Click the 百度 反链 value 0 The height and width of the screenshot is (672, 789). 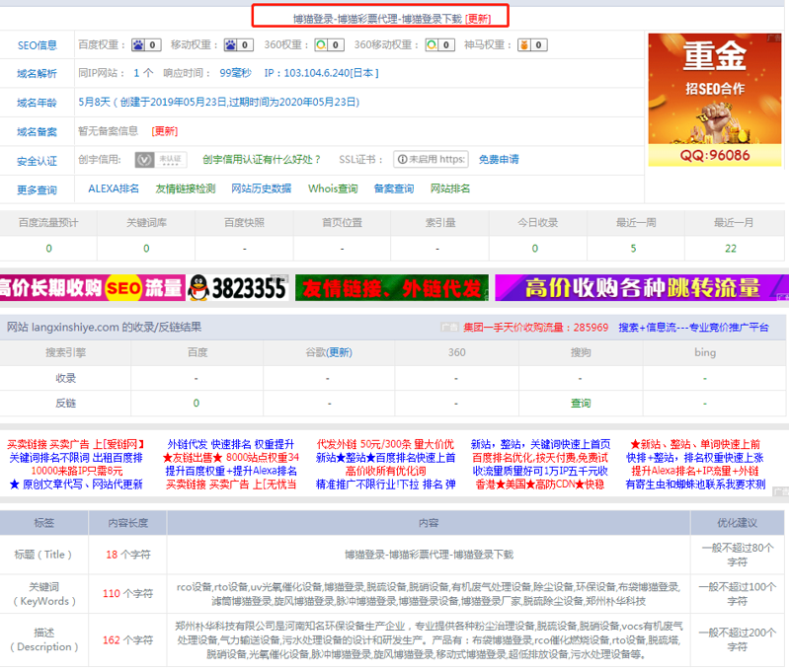197,404
